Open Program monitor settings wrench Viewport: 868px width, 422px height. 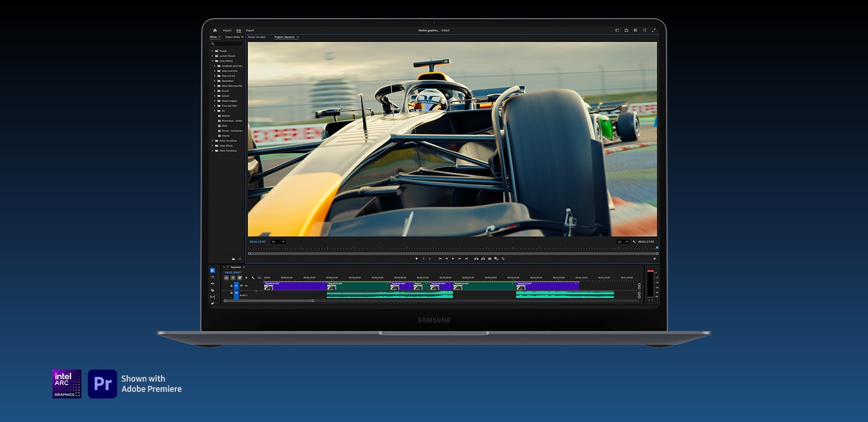[x=634, y=242]
